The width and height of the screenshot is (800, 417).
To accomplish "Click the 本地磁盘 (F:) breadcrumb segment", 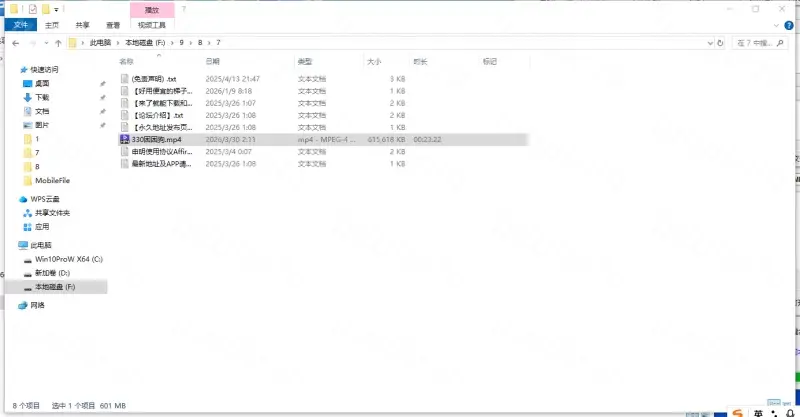I will pos(145,43).
